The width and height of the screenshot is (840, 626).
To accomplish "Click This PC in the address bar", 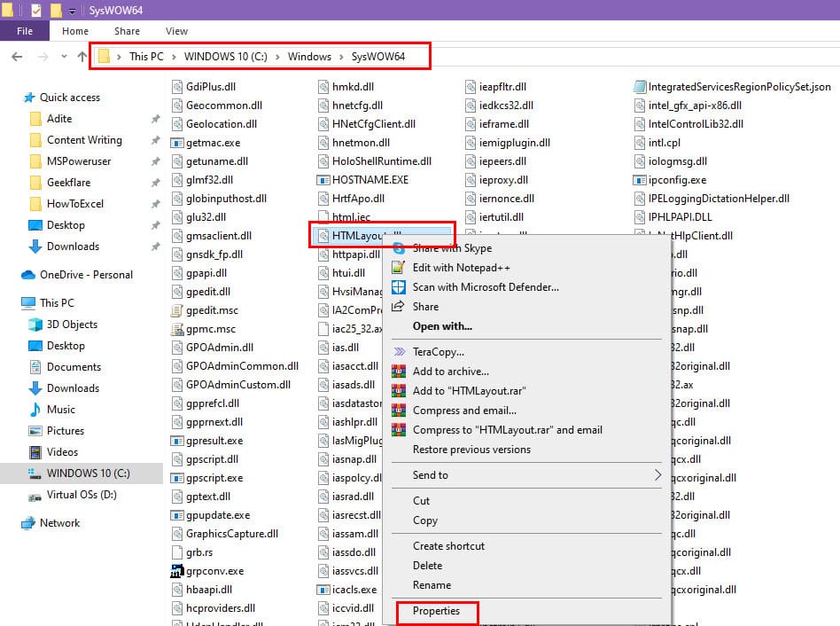I will (146, 56).
